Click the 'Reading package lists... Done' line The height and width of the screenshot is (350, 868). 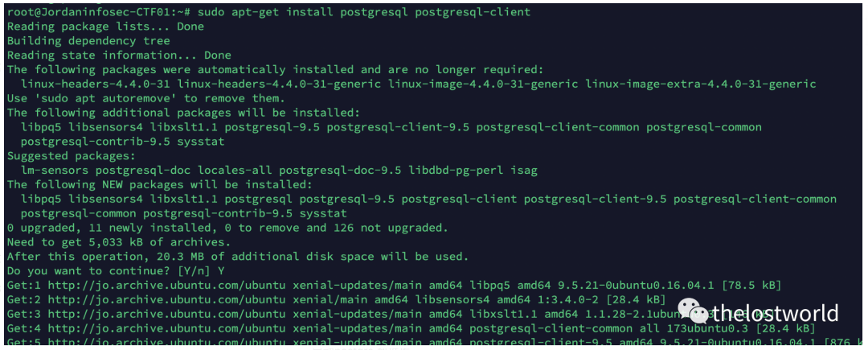click(105, 26)
